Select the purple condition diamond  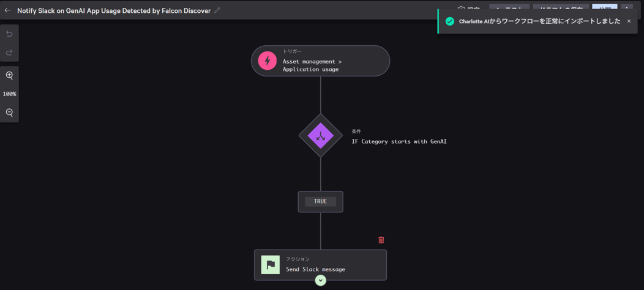(320, 136)
